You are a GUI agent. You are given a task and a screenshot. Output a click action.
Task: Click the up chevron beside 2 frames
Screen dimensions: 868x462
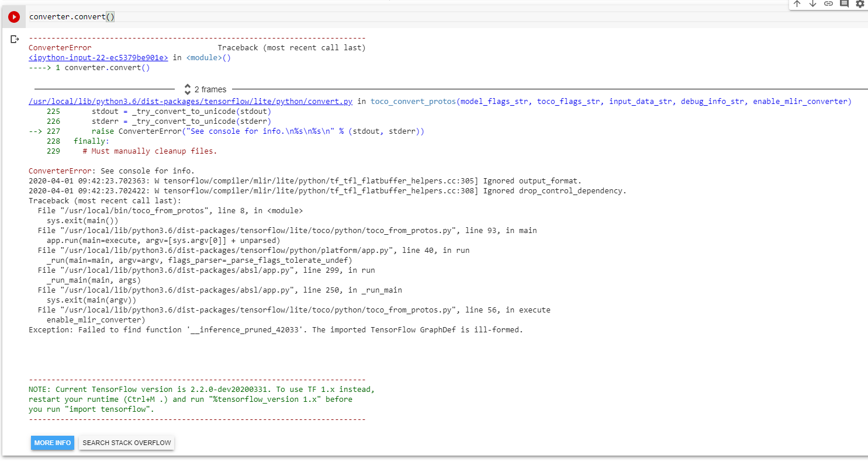tap(187, 86)
